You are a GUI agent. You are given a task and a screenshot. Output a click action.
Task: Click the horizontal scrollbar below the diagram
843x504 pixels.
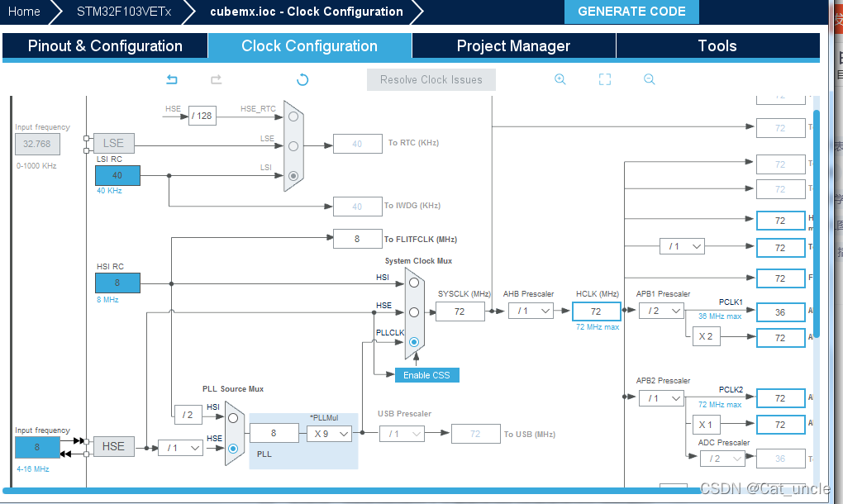(x=355, y=491)
